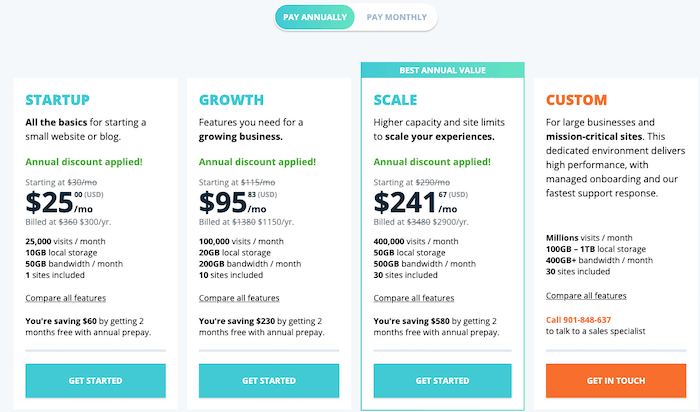Image resolution: width=700 pixels, height=412 pixels.
Task: Click the $25/mo Startup price
Action: click(x=59, y=202)
